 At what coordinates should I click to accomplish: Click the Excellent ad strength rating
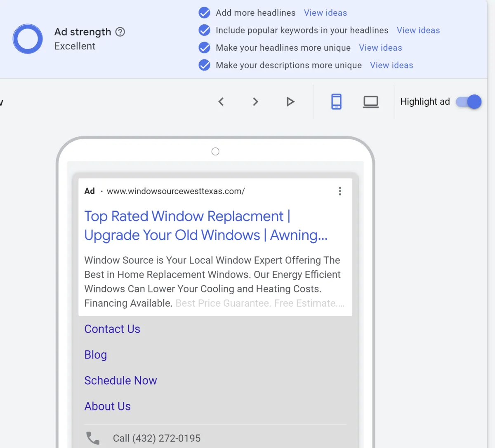pyautogui.click(x=75, y=46)
